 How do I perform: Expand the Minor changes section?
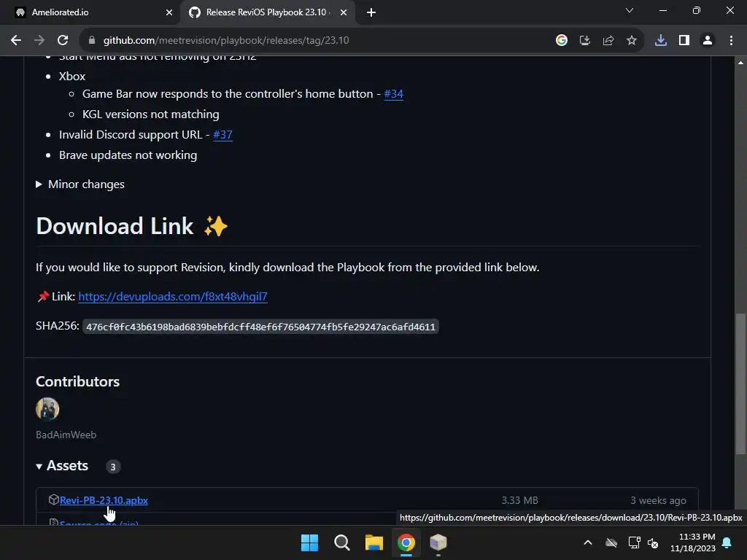point(80,184)
